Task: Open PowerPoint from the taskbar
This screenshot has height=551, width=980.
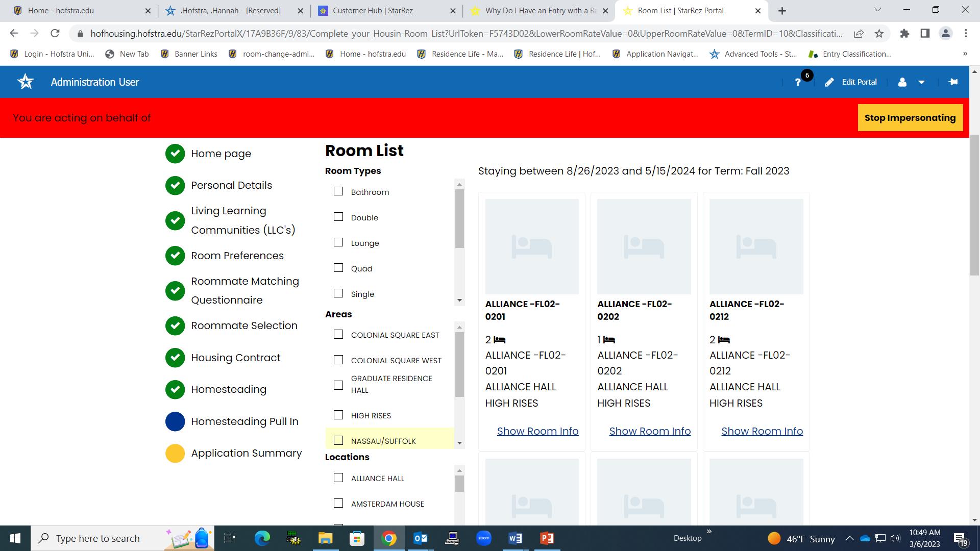Action: (x=547, y=538)
